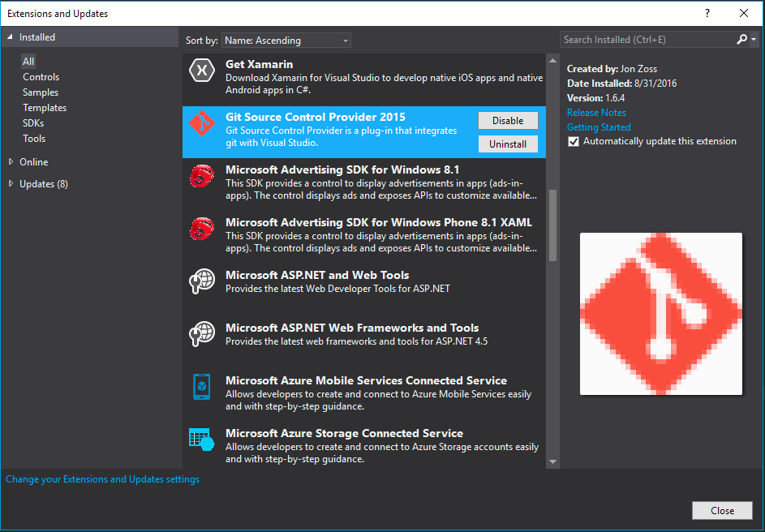Screen dimensions: 765x532
Task: Click the Version 1.6.4 text
Action: pyautogui.click(x=595, y=98)
